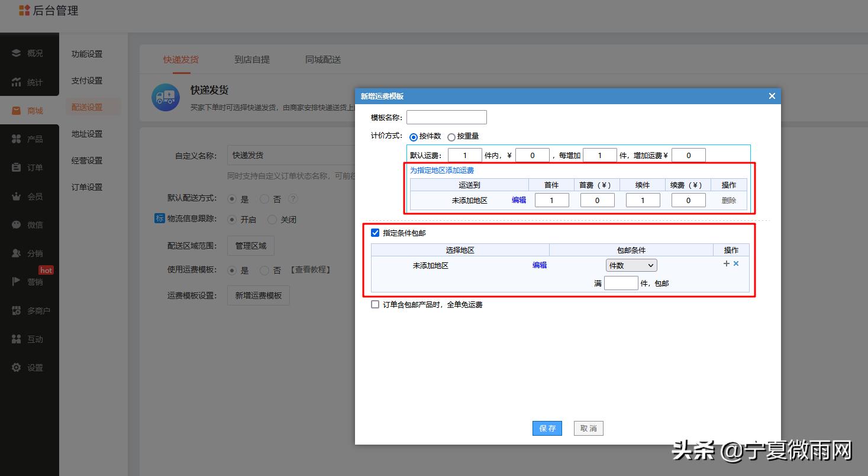
Task: Open the 会员 members panel
Action: (30, 196)
